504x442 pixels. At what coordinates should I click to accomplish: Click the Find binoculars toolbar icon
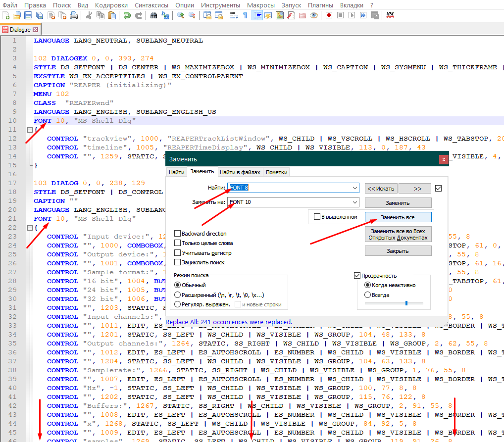(x=153, y=15)
